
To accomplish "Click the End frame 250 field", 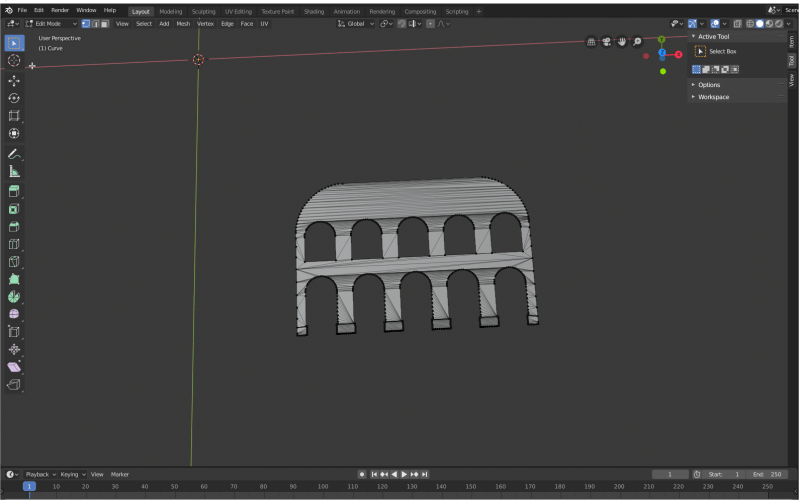I will 768,475.
